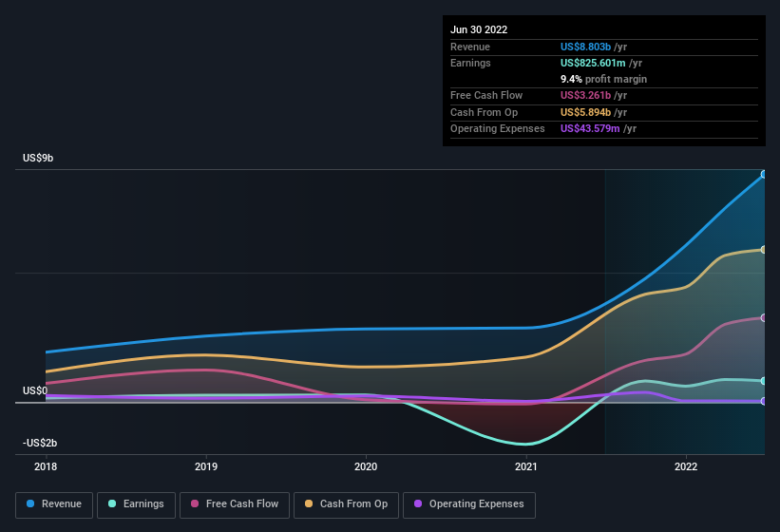
Task: Click the Earnings row label in tooltip
Action: pos(470,63)
